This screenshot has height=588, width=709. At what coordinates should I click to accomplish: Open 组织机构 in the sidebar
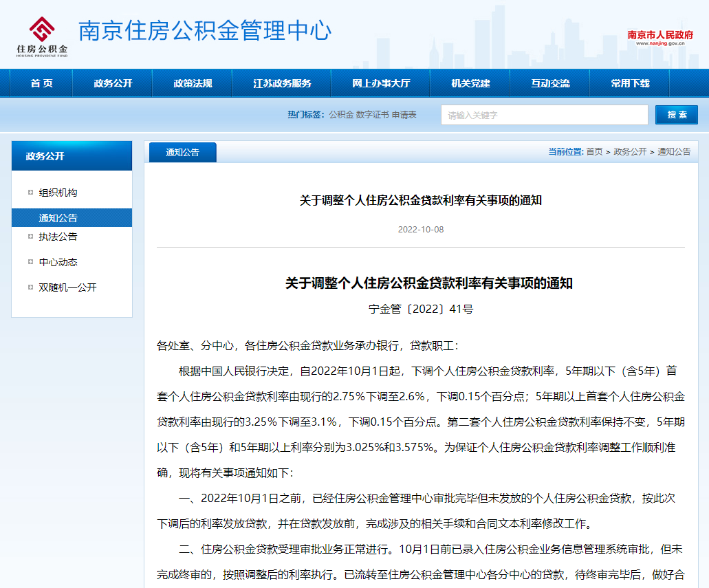[58, 193]
